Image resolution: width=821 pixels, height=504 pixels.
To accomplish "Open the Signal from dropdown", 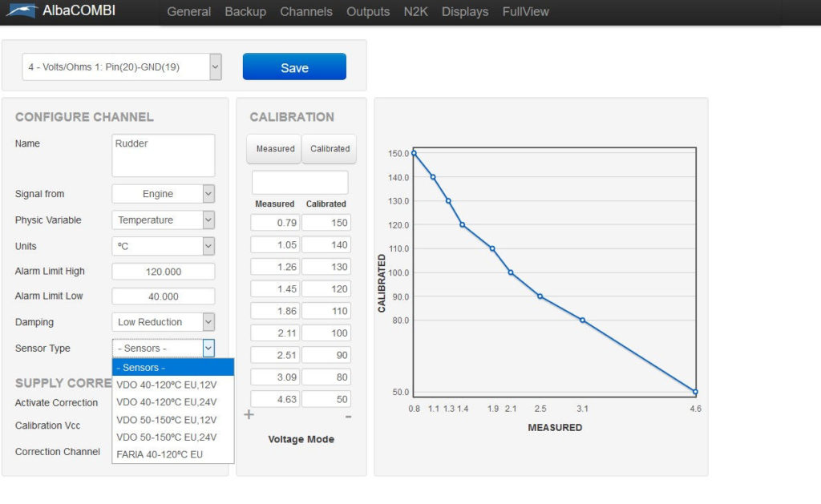I will coord(164,194).
